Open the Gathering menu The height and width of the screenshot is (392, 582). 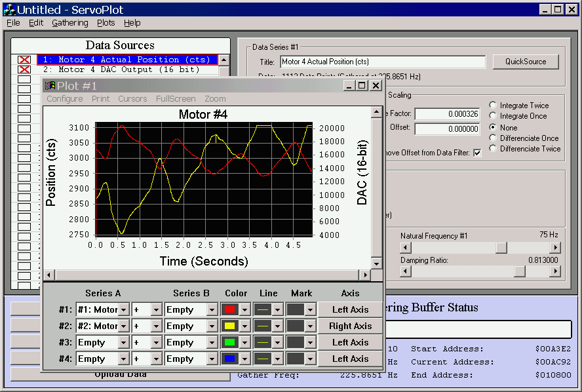pos(69,22)
